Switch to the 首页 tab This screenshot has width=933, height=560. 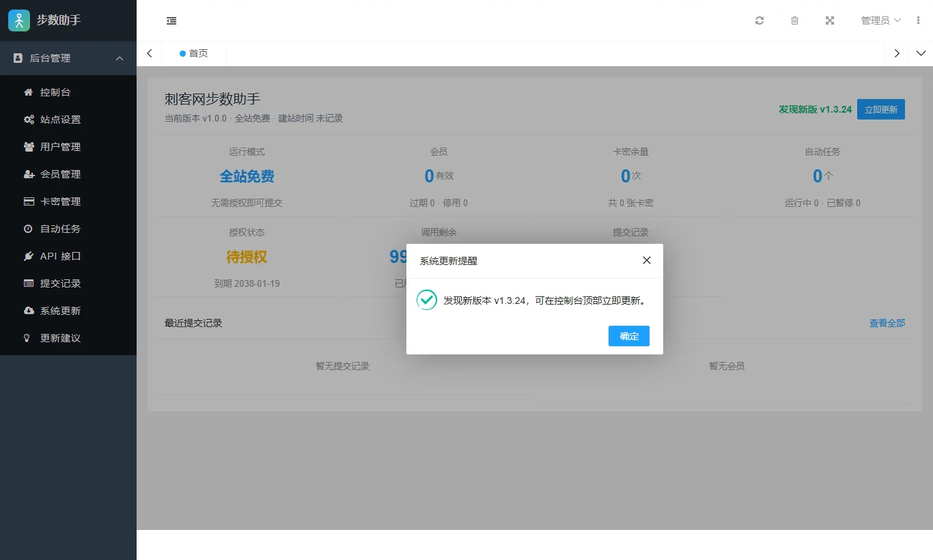pyautogui.click(x=194, y=53)
